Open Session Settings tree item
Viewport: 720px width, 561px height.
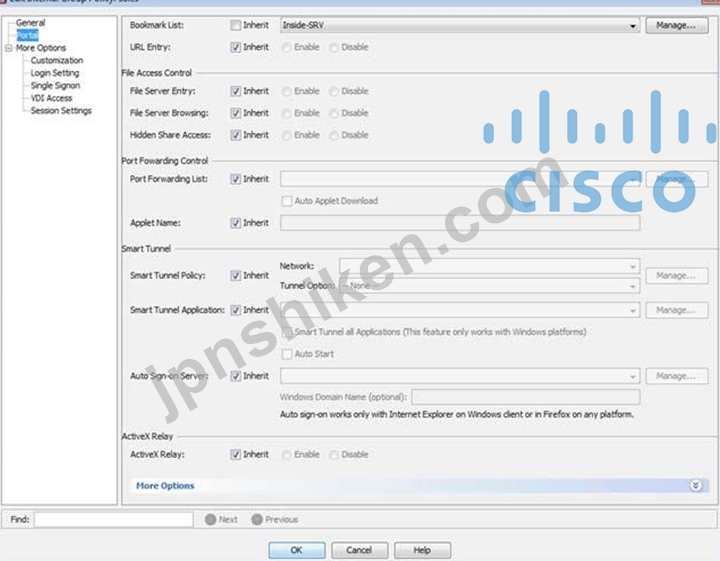pos(61,111)
